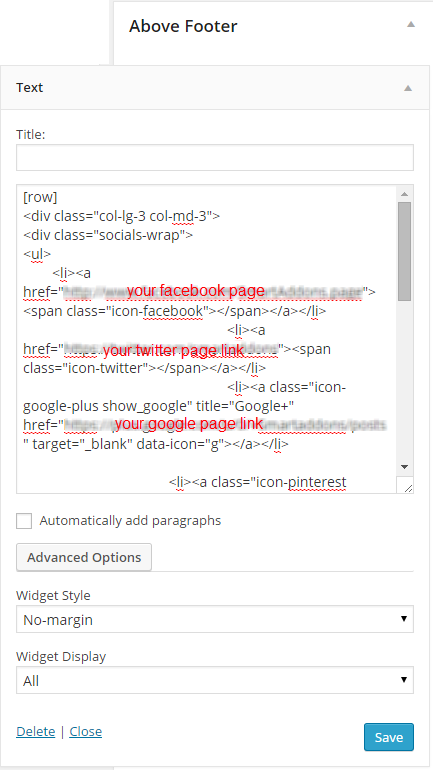Click the 'icon-pinterest' anchor line
The width and height of the screenshot is (433, 770).
click(x=258, y=482)
